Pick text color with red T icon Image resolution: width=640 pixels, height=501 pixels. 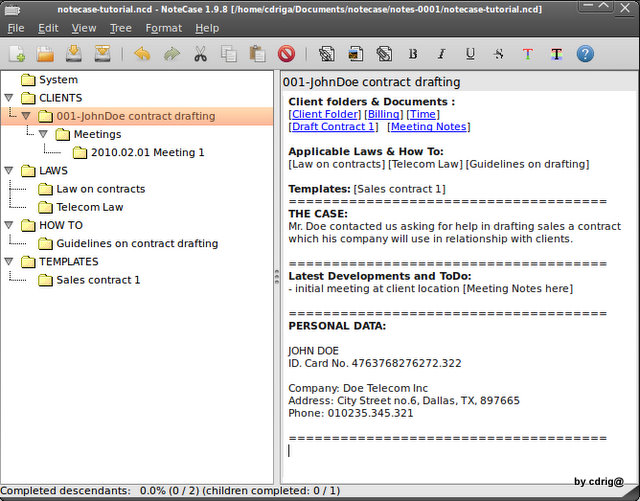coord(527,54)
